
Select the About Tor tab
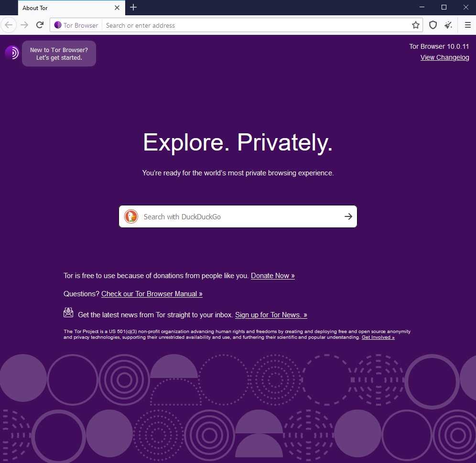point(62,8)
